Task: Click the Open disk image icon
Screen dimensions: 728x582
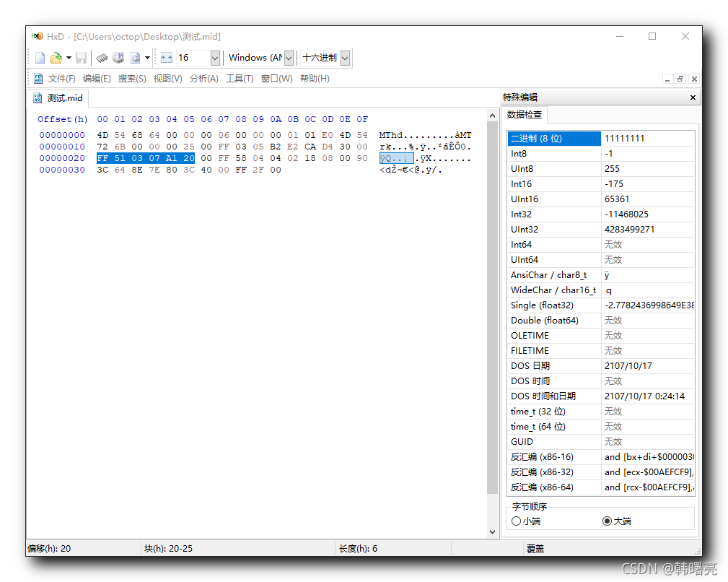Action: point(135,58)
